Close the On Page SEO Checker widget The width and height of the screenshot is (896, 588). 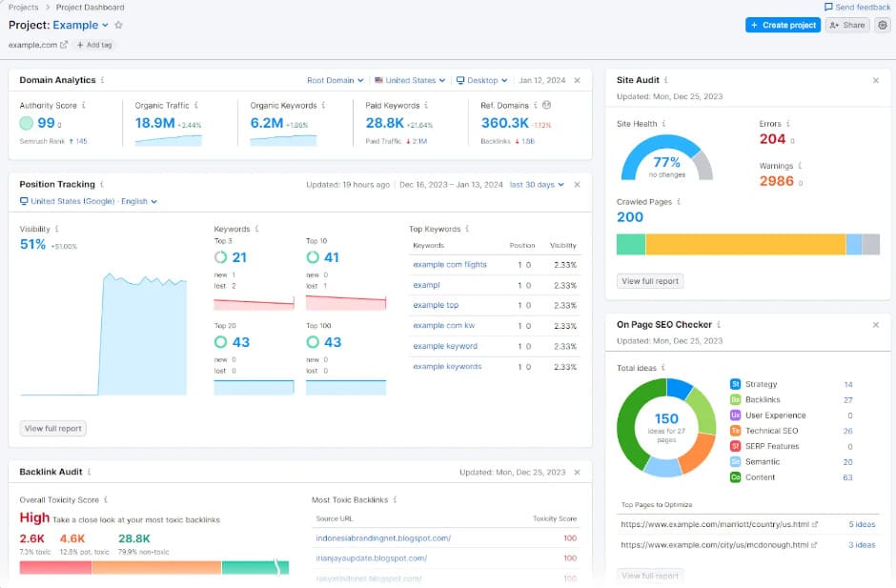(876, 325)
